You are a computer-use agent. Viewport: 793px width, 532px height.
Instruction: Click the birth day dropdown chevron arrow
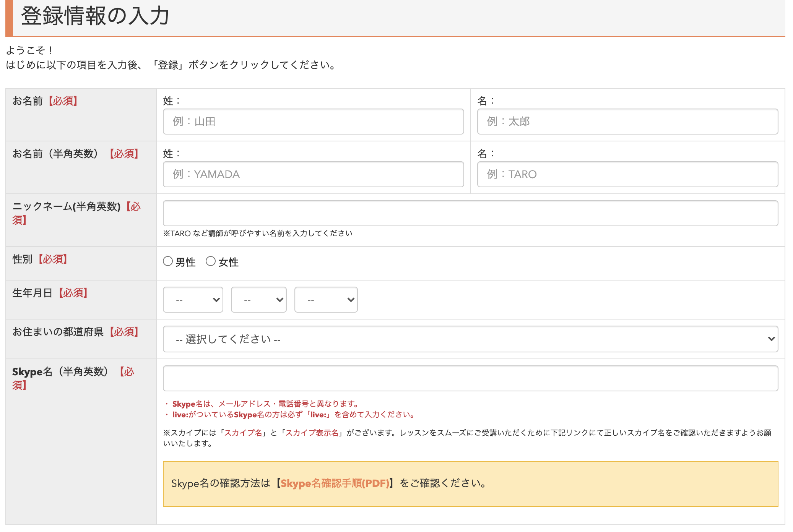(351, 300)
